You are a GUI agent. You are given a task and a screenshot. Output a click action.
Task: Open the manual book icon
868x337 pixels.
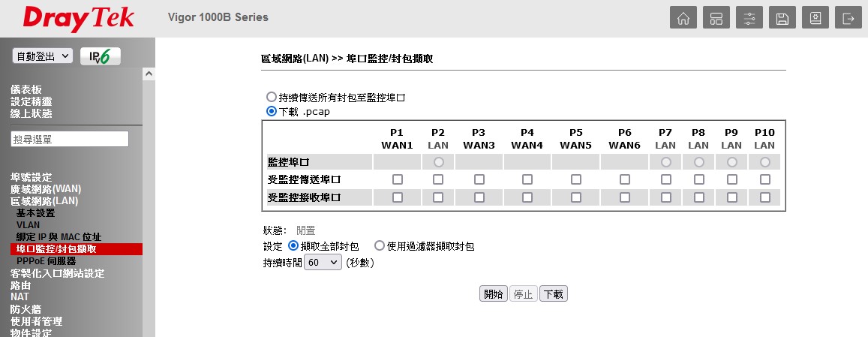click(815, 19)
